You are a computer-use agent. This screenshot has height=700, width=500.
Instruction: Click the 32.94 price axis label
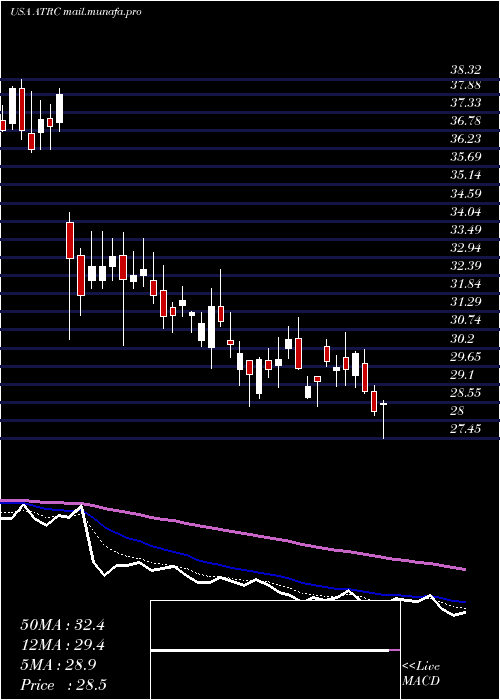coord(465,248)
